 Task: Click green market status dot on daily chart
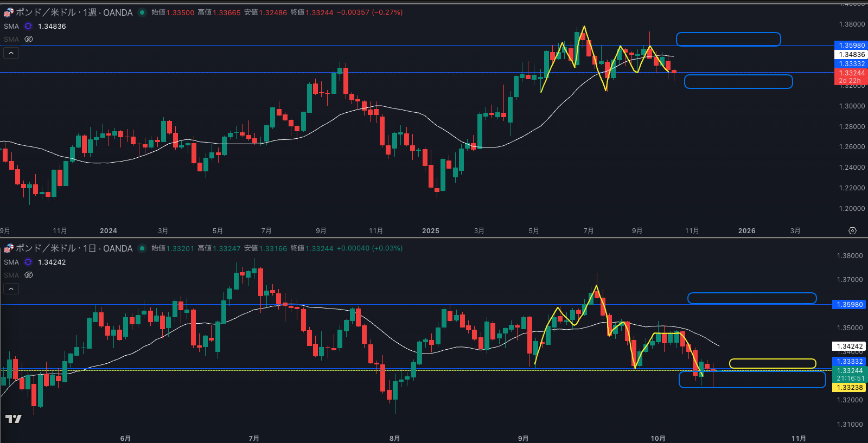(142, 248)
